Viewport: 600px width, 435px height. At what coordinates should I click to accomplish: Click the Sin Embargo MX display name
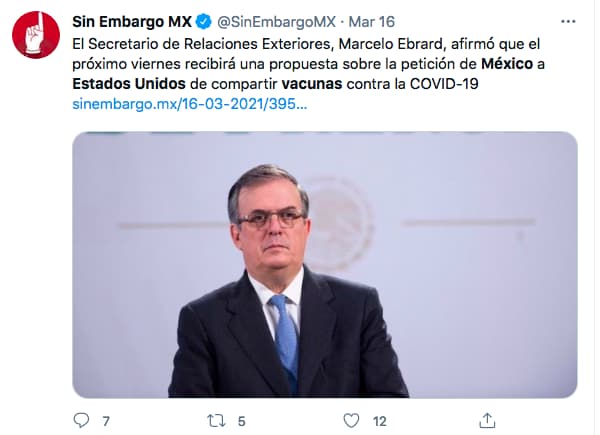click(132, 22)
